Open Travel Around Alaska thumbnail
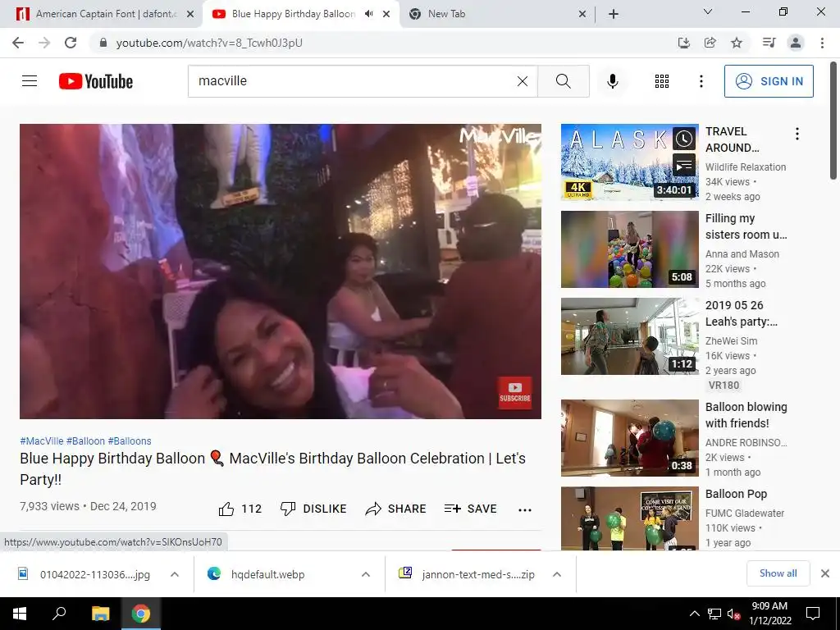 pos(630,162)
